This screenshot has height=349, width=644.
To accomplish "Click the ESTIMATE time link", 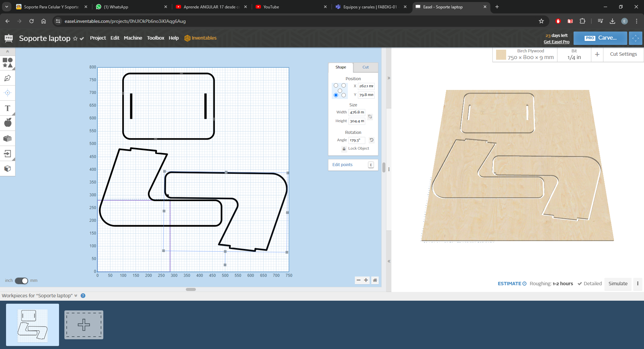I will coord(512,284).
